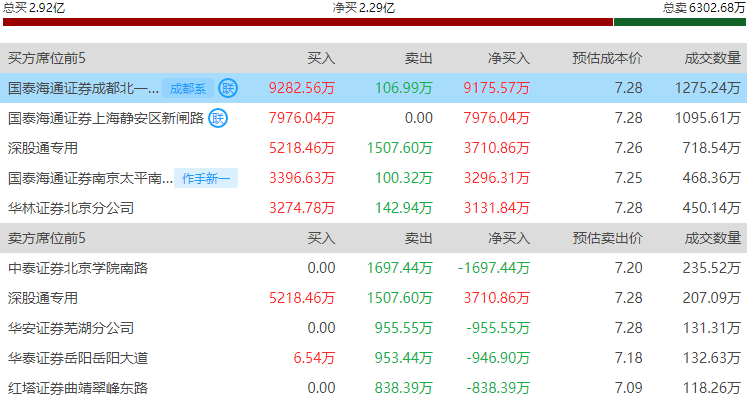747x397 pixels.
Task: Click the green total-sell bar
Action: (x=680, y=22)
